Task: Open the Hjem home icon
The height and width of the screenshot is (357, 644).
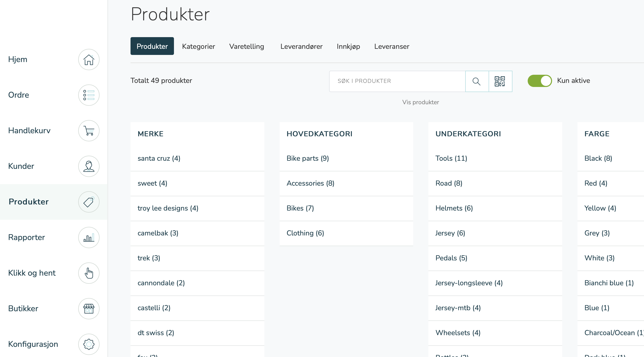Action: [x=89, y=59]
